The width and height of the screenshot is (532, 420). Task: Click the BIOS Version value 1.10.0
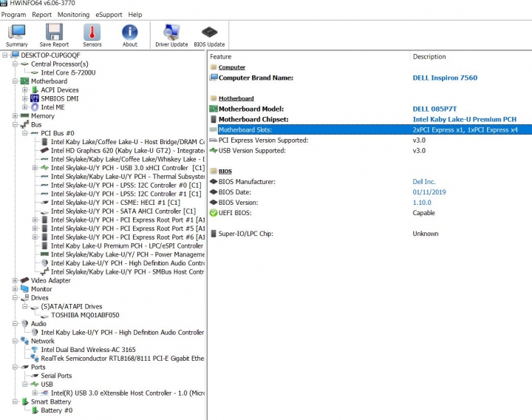422,203
